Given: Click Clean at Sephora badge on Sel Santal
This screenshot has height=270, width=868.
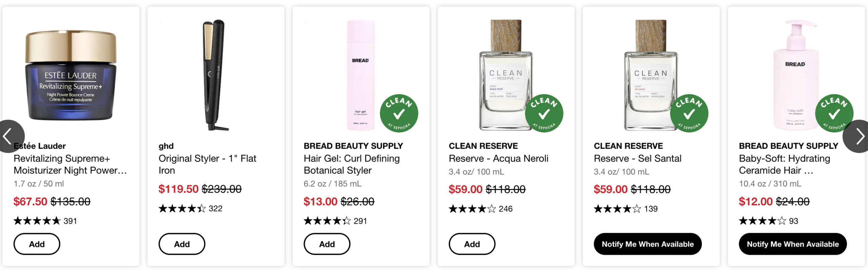Looking at the screenshot, I should (689, 113).
